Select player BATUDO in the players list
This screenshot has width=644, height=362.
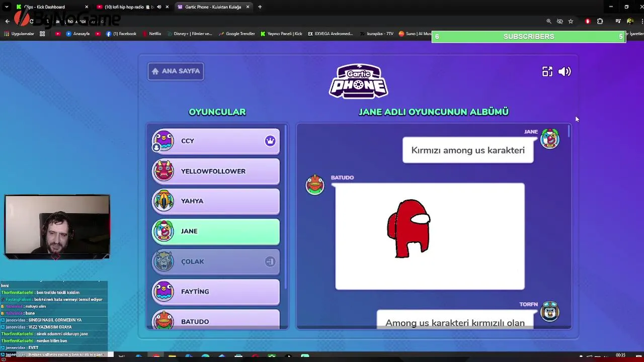216,320
